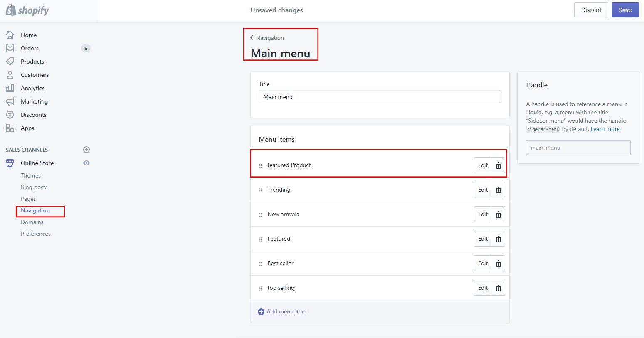Open the Online Store channel
644x338 pixels.
point(37,163)
